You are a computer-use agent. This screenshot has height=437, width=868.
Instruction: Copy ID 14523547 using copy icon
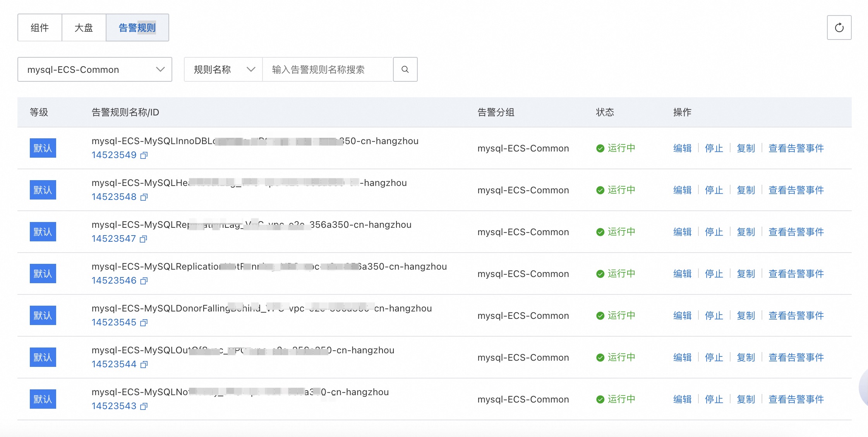pos(143,239)
